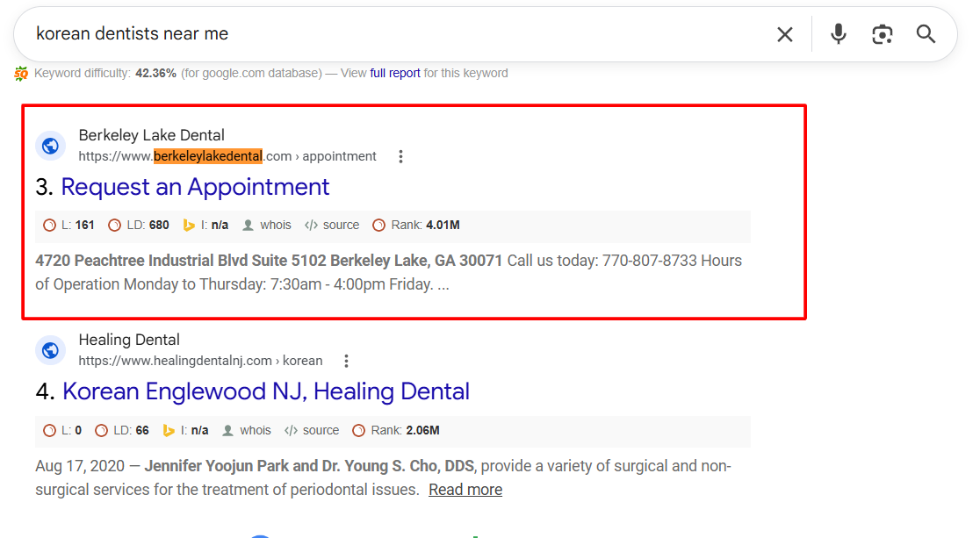Open Berkeley Lake Dental globe favicon
This screenshot has width=980, height=538.
51,146
